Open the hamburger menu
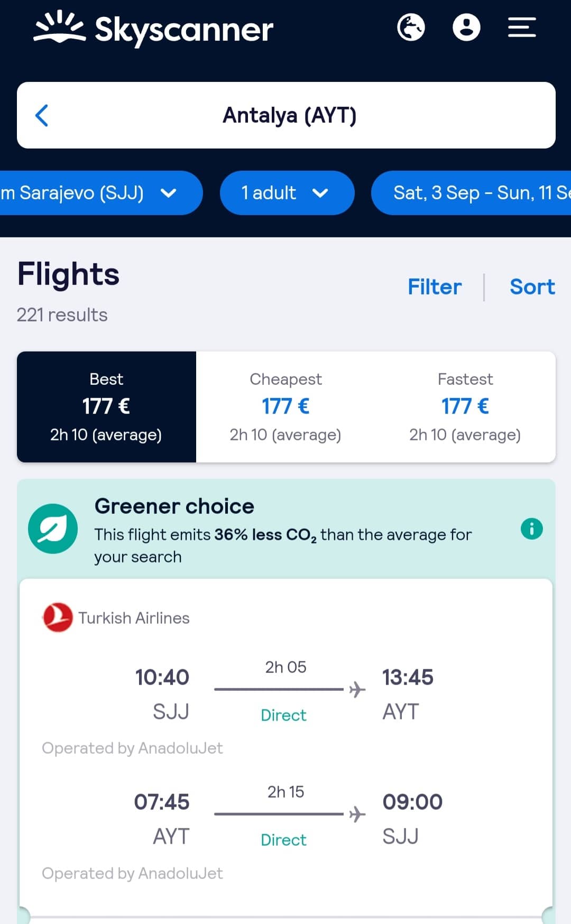 coord(522,27)
